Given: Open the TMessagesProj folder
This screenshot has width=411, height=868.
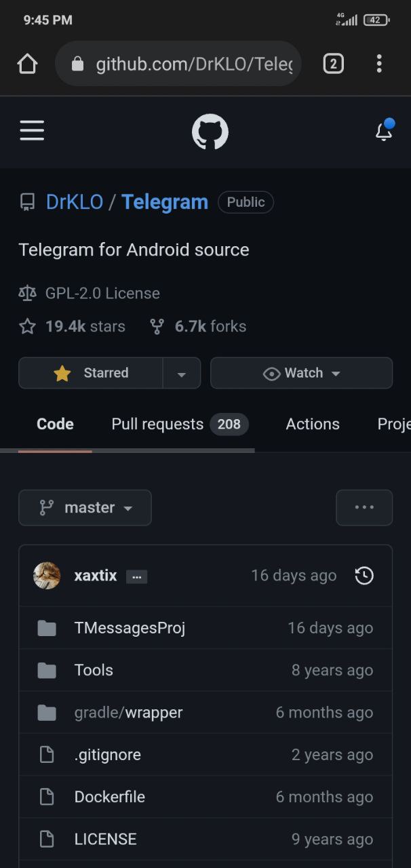Looking at the screenshot, I should pyautogui.click(x=130, y=628).
